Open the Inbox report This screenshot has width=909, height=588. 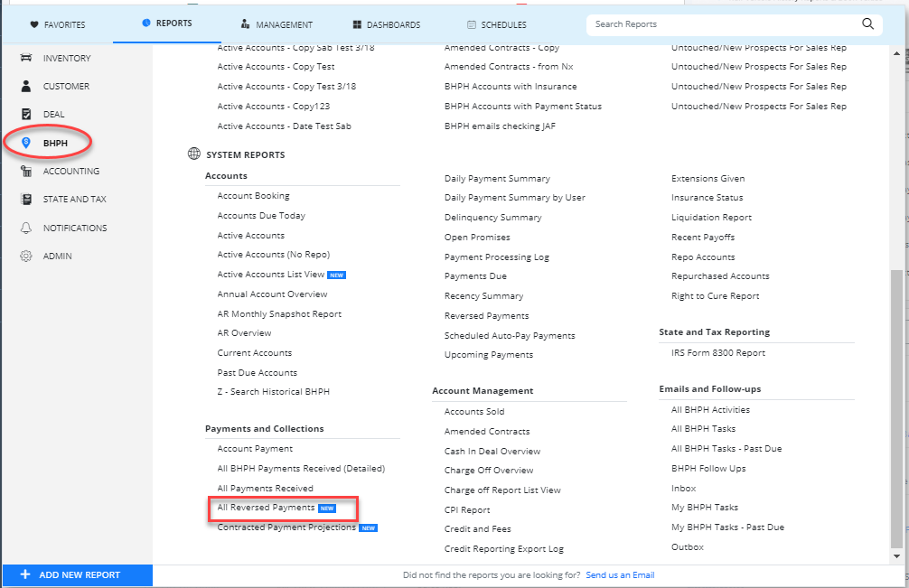[683, 489]
